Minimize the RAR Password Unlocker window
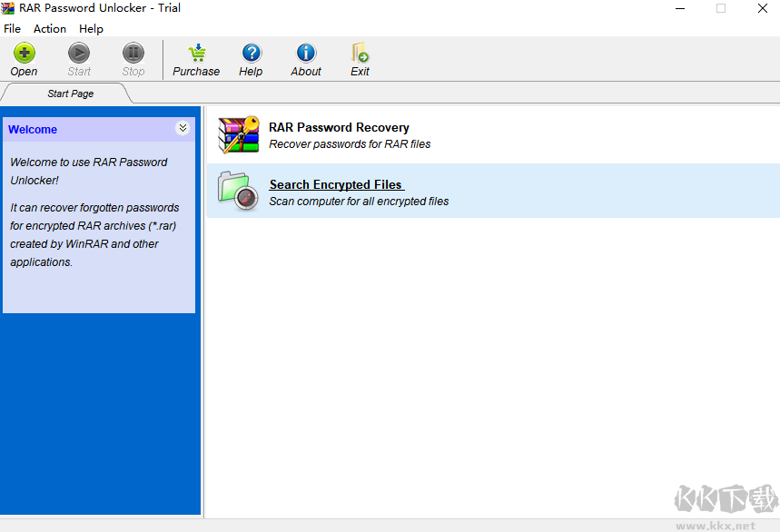This screenshot has width=780, height=532. coord(679,8)
